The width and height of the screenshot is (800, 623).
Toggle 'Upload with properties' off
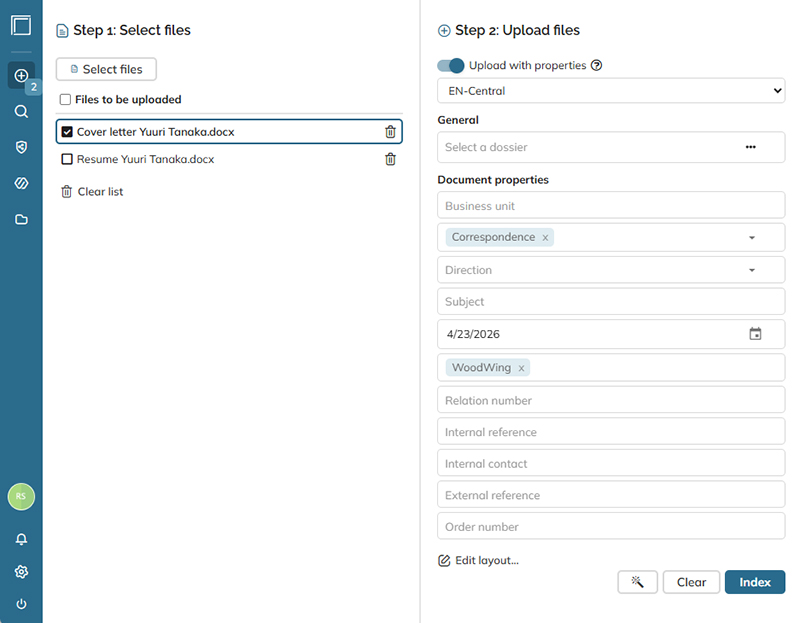pyautogui.click(x=450, y=65)
